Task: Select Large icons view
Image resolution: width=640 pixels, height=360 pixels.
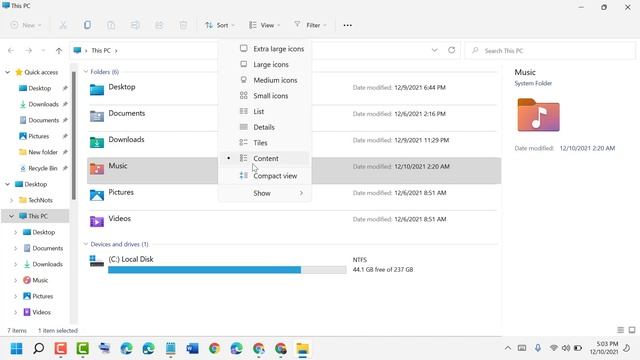Action: coord(265,64)
